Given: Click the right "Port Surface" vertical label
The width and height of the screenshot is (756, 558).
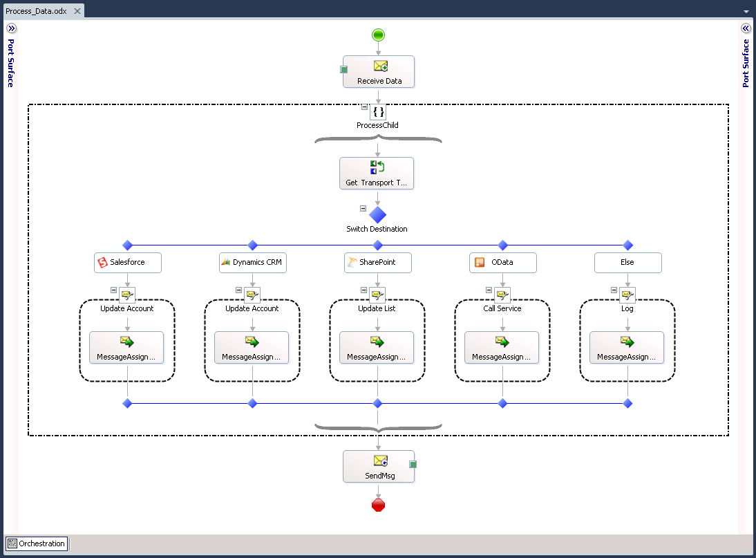Looking at the screenshot, I should pos(746,63).
